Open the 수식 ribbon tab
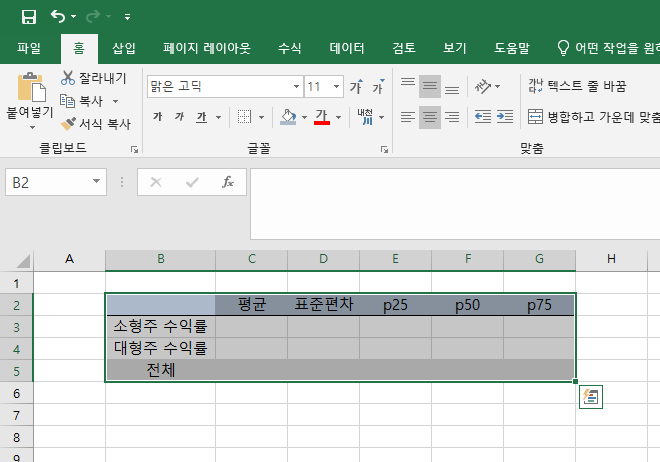The width and height of the screenshot is (660, 462). coord(289,48)
